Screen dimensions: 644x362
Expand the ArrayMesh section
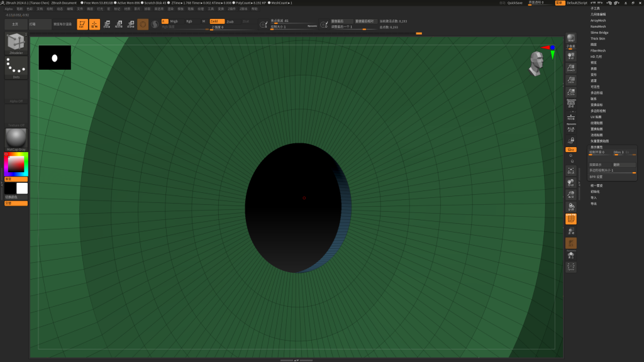point(598,21)
